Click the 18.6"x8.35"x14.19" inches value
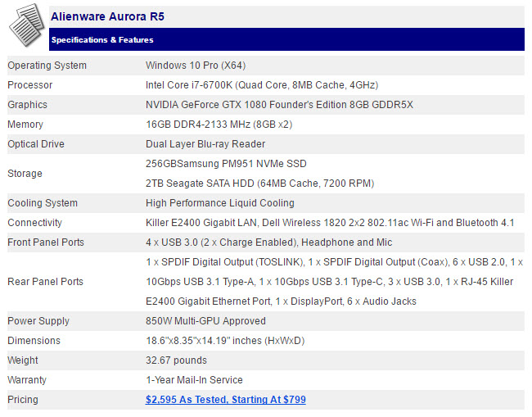Screen dimensions: 532x417 click(x=225, y=341)
